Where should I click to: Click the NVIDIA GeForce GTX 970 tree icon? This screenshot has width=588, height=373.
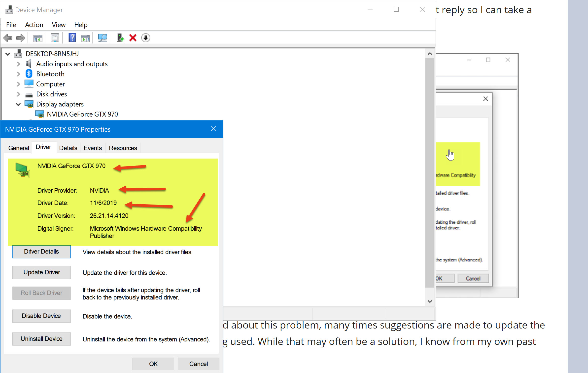tap(39, 114)
